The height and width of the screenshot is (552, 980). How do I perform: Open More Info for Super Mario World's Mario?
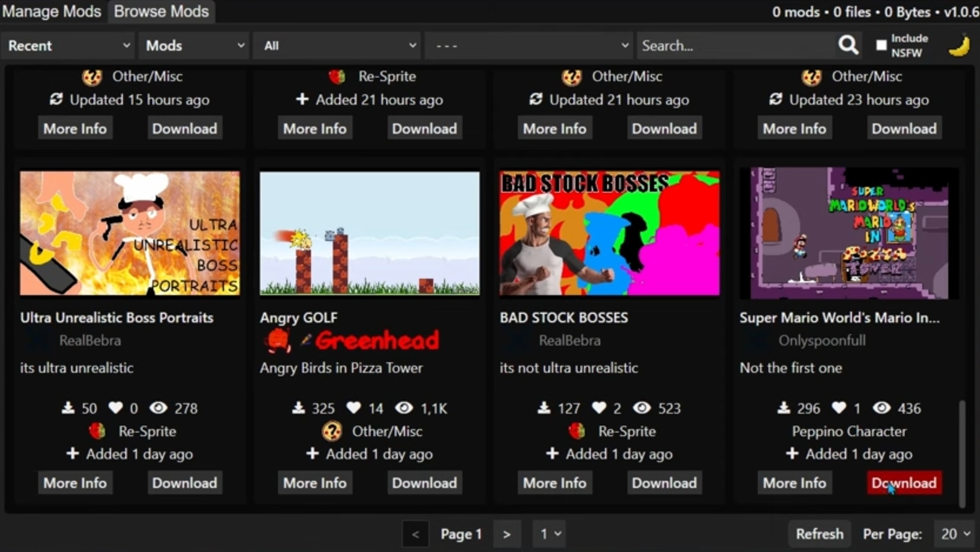click(795, 483)
